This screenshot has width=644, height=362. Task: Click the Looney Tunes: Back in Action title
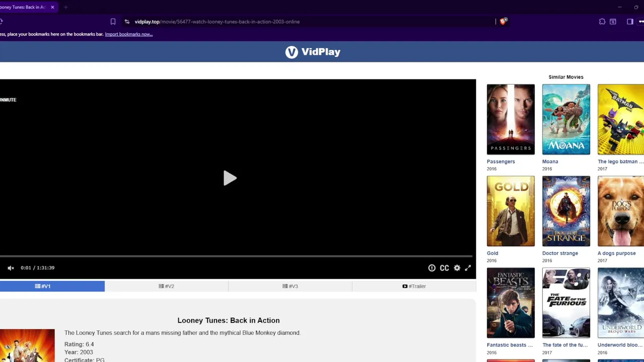[x=228, y=320]
